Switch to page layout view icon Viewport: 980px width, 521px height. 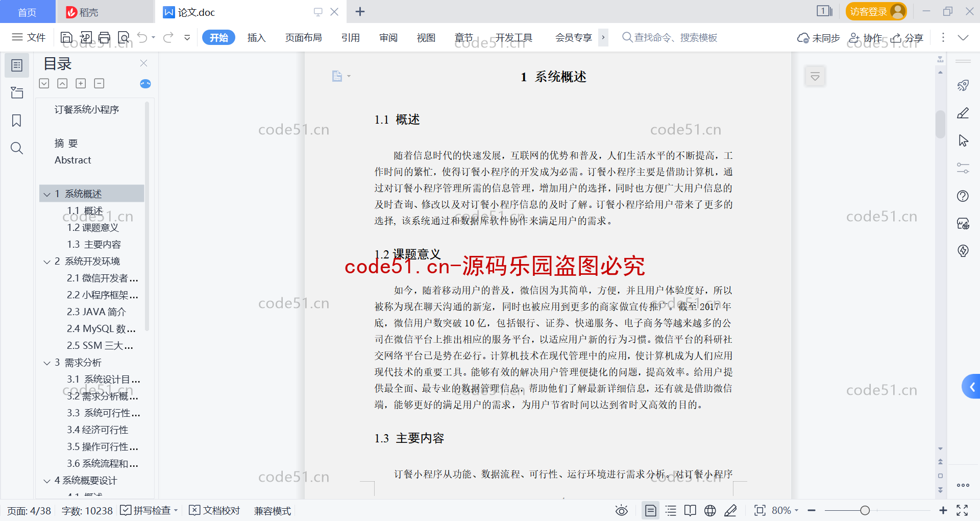pos(651,510)
